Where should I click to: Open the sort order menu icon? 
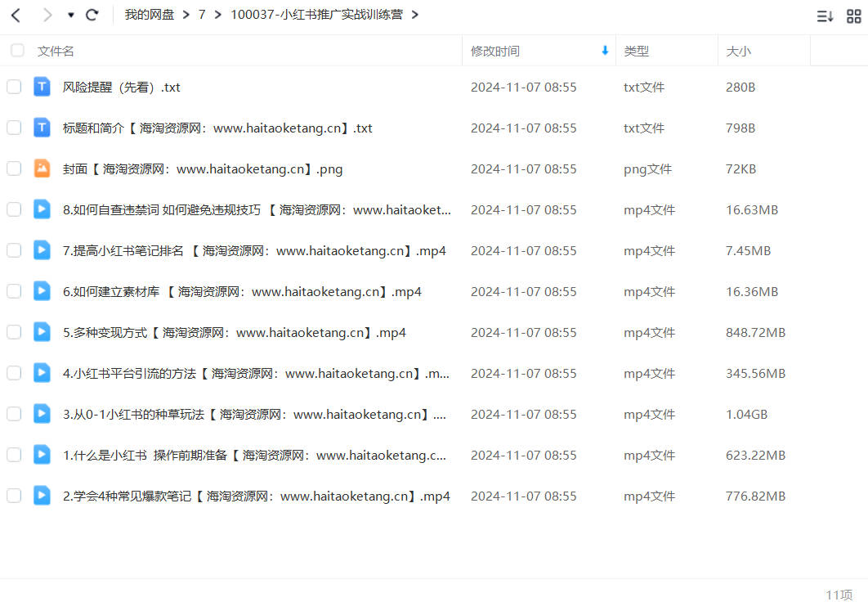tap(825, 16)
